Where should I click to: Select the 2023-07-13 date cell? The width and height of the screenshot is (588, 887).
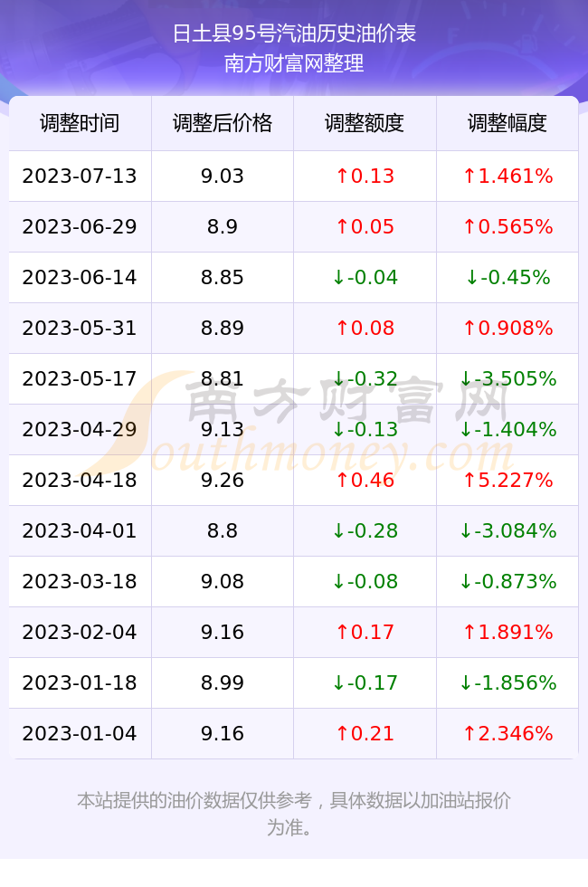click(80, 176)
